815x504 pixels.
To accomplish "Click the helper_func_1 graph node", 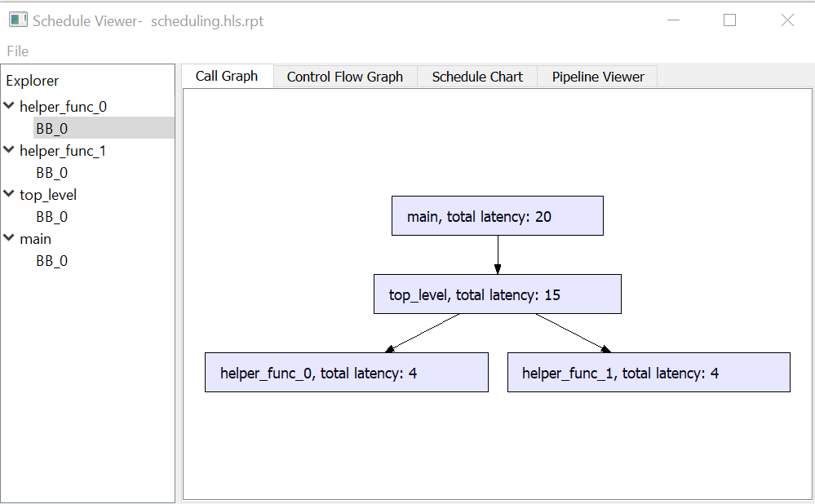I will (x=648, y=373).
